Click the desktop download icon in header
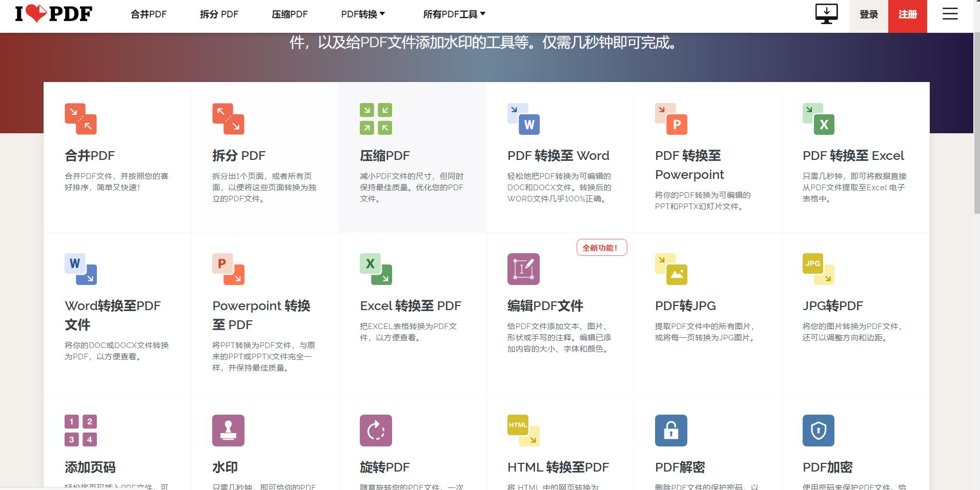The image size is (980, 490). 827,14
